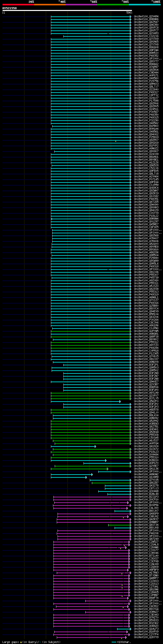This screenshot has width=163, height=644.
Task: Select the query label AV521558
Action: point(9,8)
